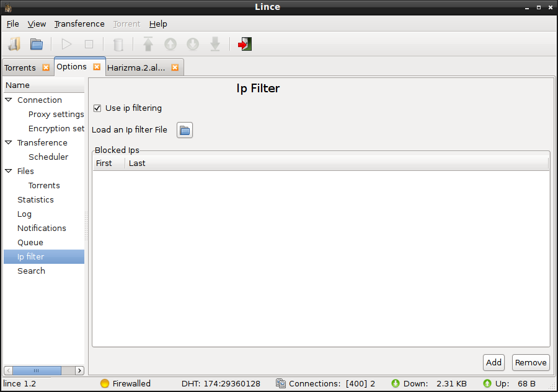The height and width of the screenshot is (392, 558).
Task: Delete torrent using trash can icon
Action: pos(118,45)
